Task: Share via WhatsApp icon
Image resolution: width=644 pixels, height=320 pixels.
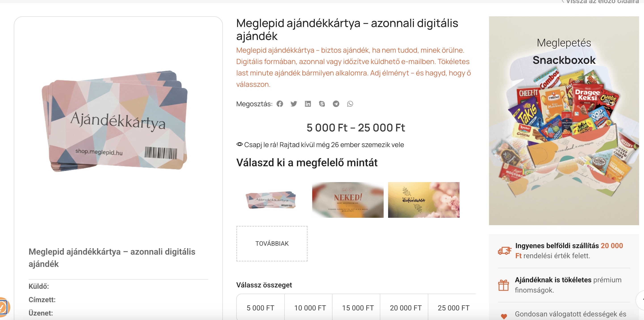Action: point(350,104)
